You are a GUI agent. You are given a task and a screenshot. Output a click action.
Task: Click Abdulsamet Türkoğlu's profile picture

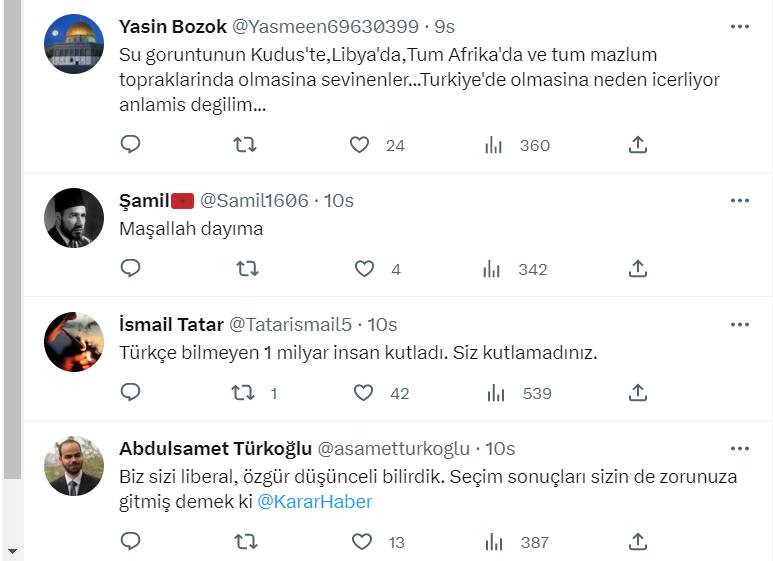tap(75, 466)
